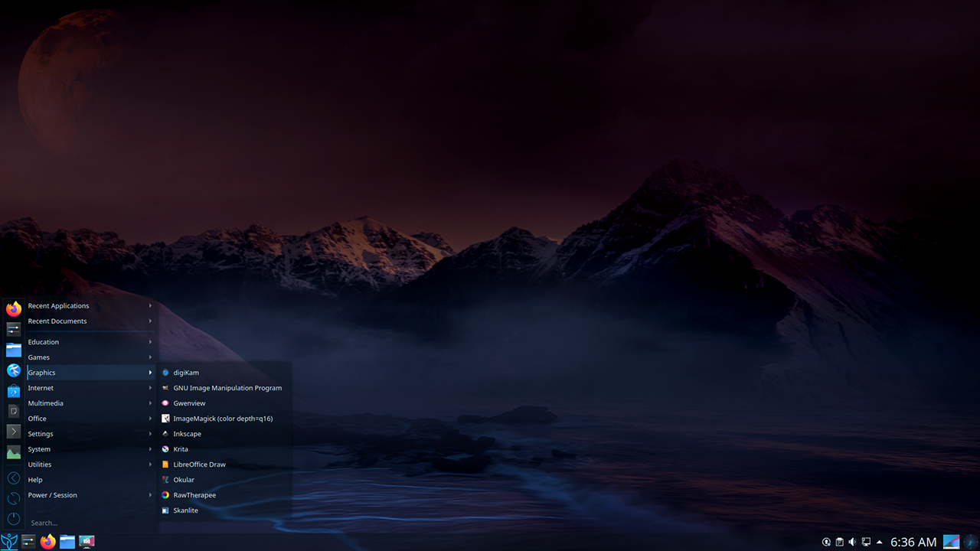Open System Settings pinned on the taskbar
The height and width of the screenshot is (551, 980).
pos(28,542)
